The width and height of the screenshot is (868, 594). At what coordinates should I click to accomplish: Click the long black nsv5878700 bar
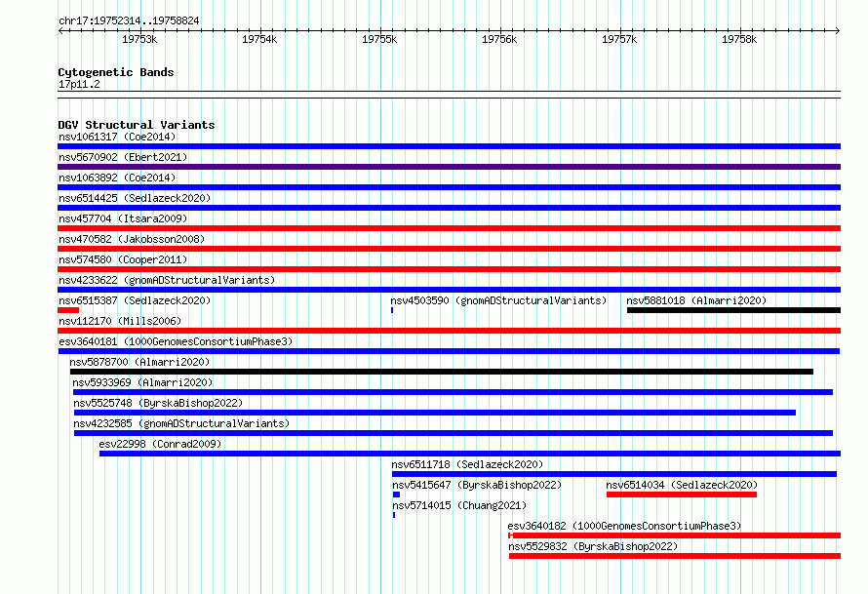(442, 372)
